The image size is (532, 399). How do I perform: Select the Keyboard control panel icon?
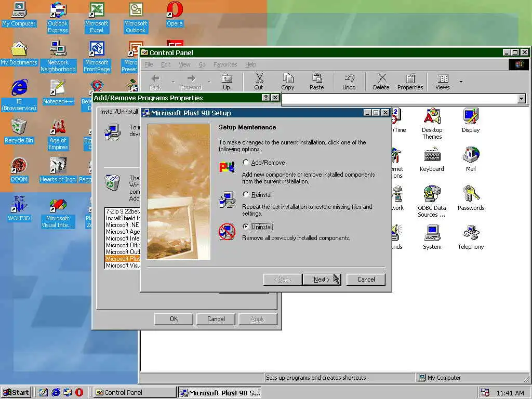click(432, 159)
